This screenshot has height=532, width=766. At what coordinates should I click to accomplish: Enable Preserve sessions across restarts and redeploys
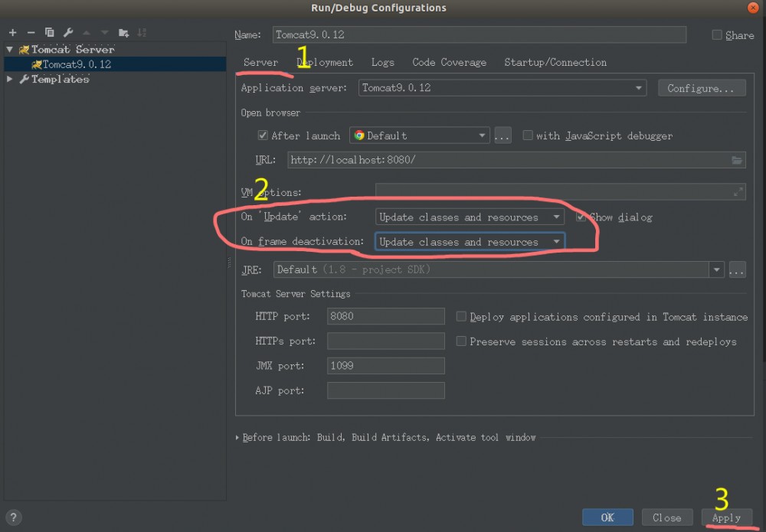tap(461, 341)
